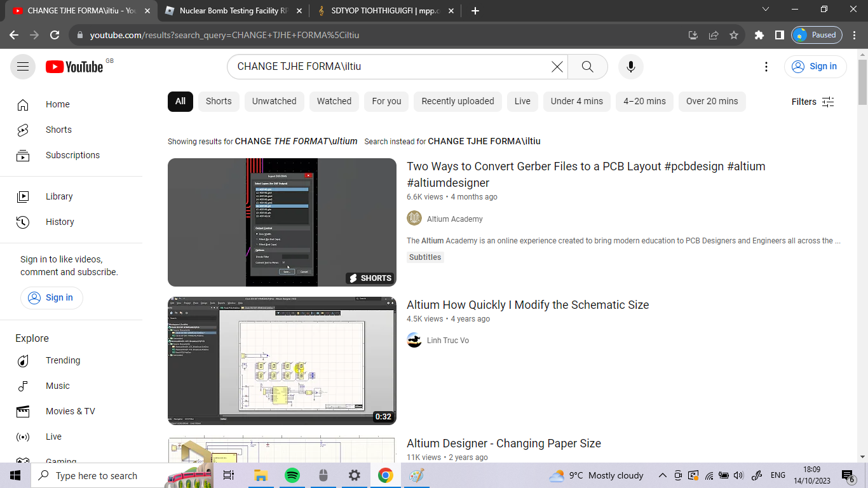Select the Watched filter chip
The image size is (868, 488).
tap(334, 101)
